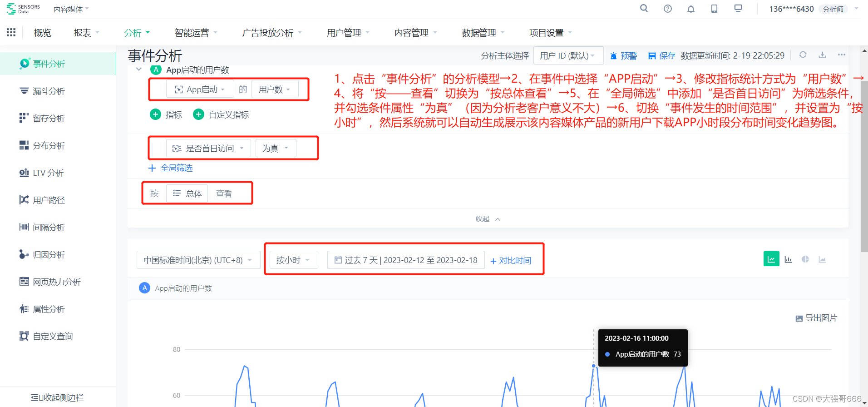Image resolution: width=868 pixels, height=407 pixels.
Task: Click 对比时间 to compare periods
Action: 511,261
